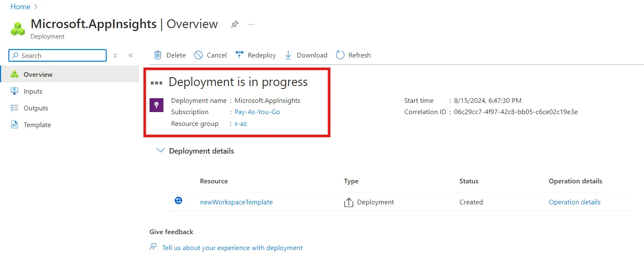Open the newWorkspaceTemplate resource link
The width and height of the screenshot is (644, 274).
click(236, 202)
